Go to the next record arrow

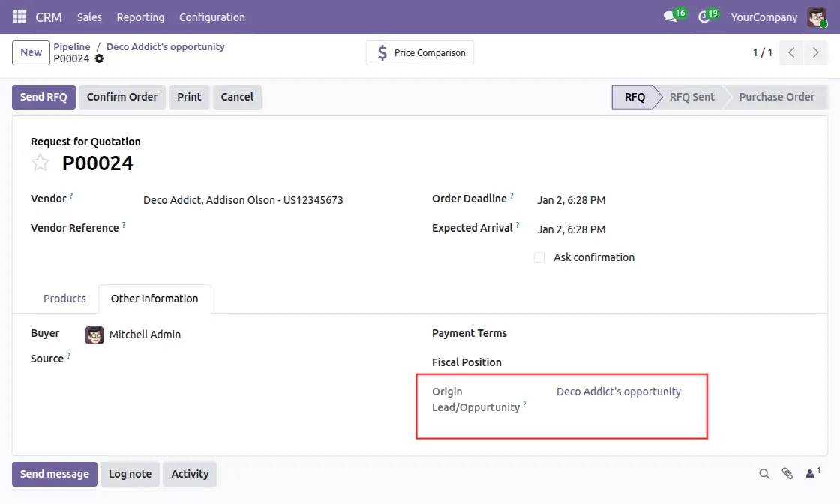tap(814, 52)
